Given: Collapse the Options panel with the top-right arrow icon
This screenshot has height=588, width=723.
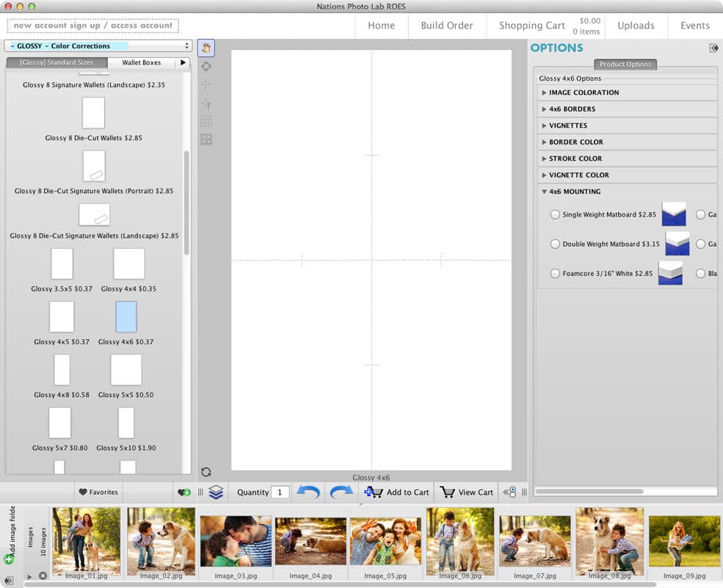Looking at the screenshot, I should point(713,48).
